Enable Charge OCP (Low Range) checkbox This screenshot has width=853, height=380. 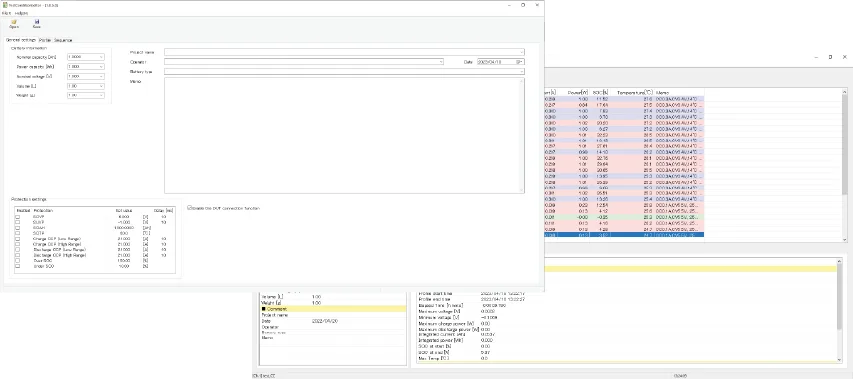click(x=17, y=239)
